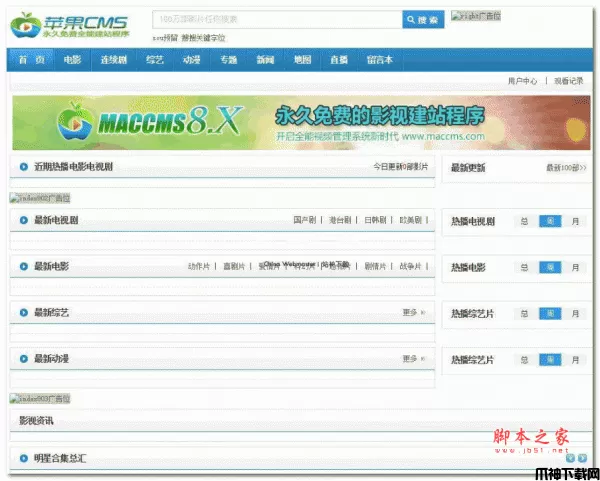Focus the movie search input field

coord(277,19)
